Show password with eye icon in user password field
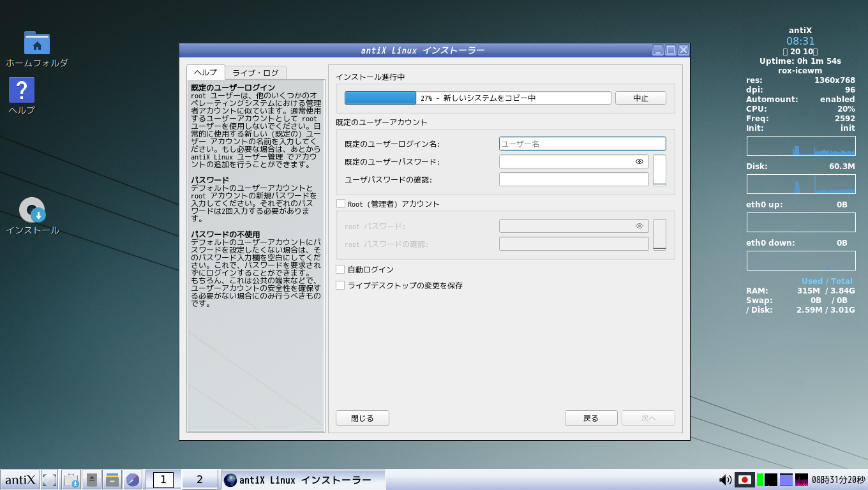The height and width of the screenshot is (490, 868). (640, 161)
